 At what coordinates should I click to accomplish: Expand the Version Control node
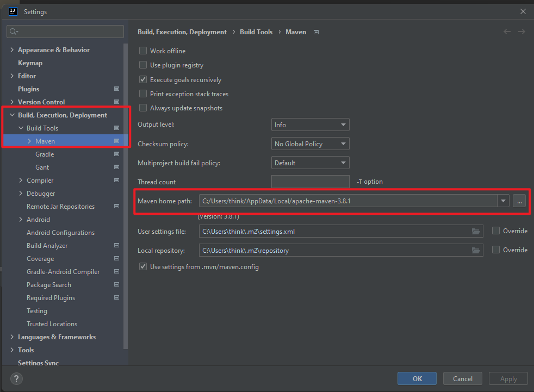click(x=13, y=102)
